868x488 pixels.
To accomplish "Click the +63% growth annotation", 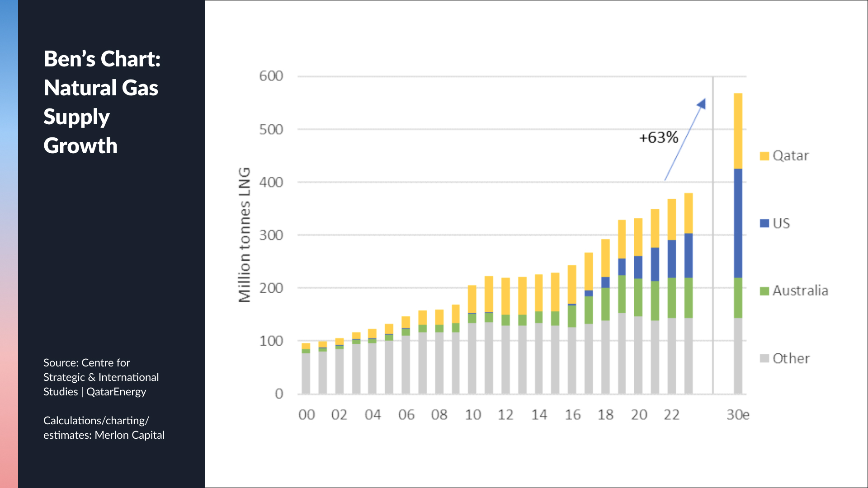I will (658, 137).
